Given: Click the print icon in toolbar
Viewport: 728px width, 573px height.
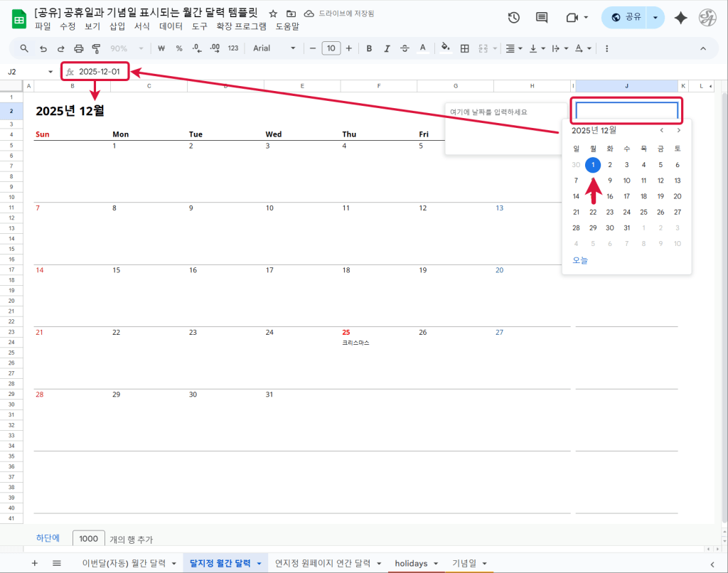Looking at the screenshot, I should tap(79, 48).
